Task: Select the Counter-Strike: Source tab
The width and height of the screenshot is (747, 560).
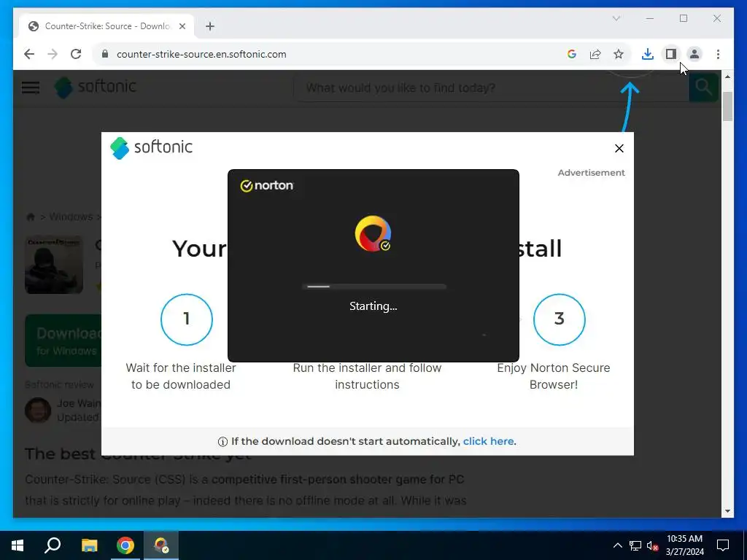Action: [107, 26]
